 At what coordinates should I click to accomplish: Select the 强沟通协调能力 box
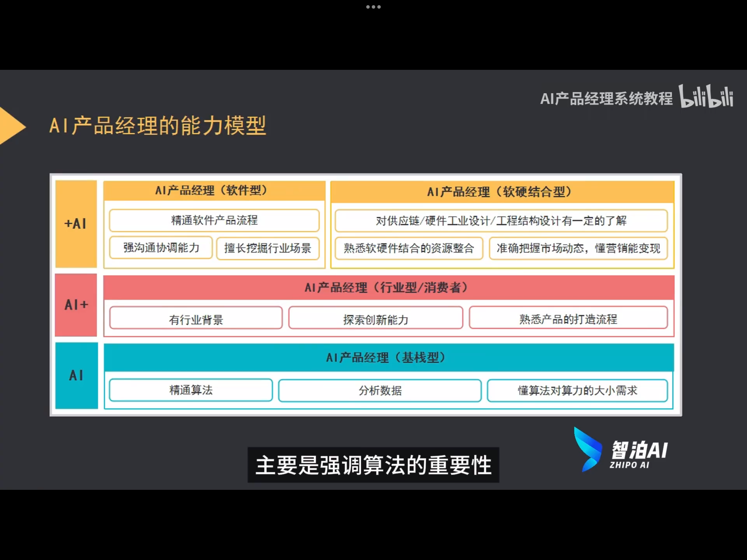[x=161, y=248]
